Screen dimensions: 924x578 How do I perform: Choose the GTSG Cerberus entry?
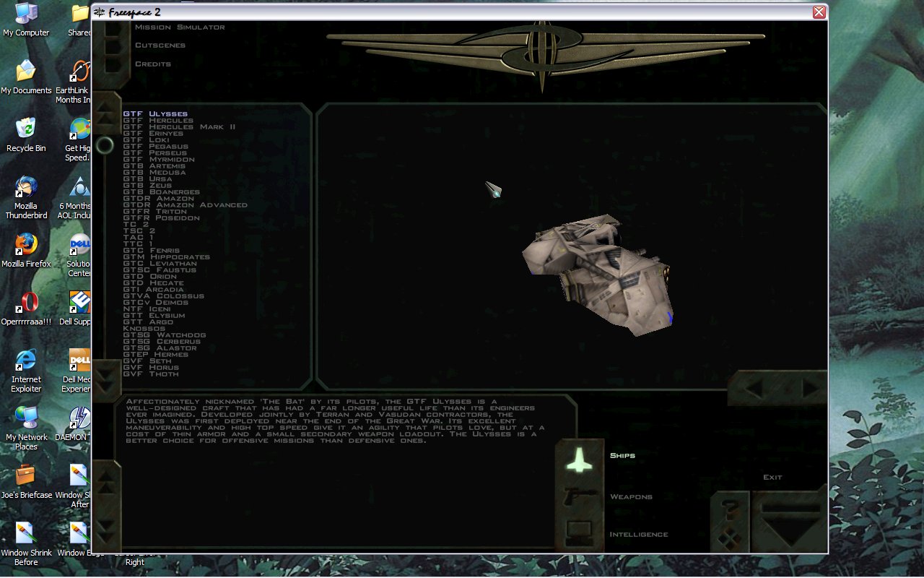click(x=162, y=342)
